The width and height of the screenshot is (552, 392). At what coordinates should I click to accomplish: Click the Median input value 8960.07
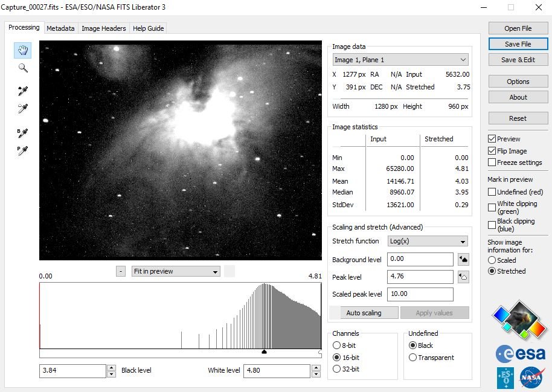402,192
